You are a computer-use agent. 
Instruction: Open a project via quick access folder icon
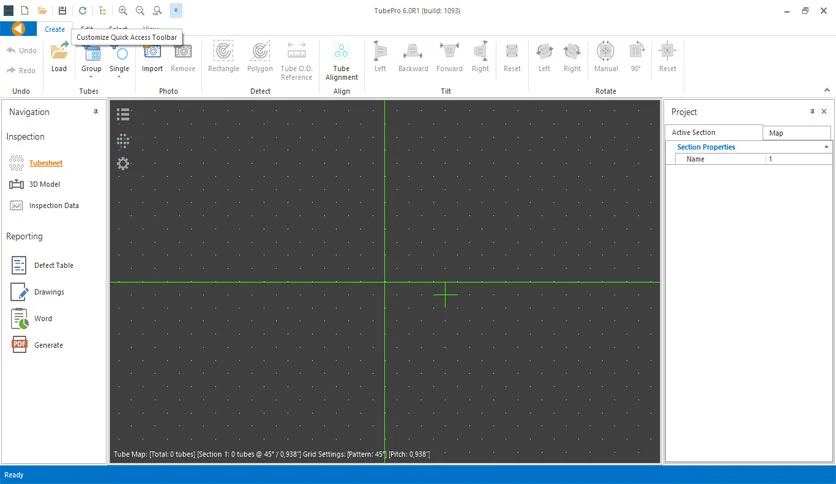tap(42, 10)
